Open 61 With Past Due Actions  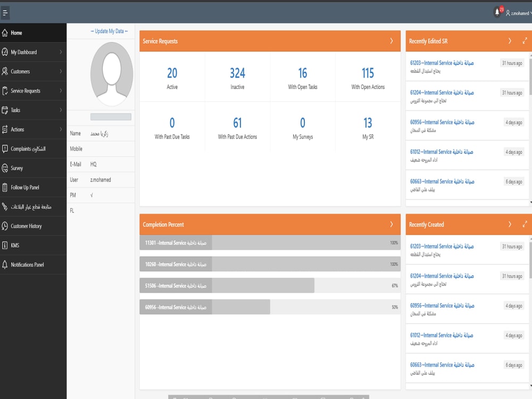pos(237,128)
